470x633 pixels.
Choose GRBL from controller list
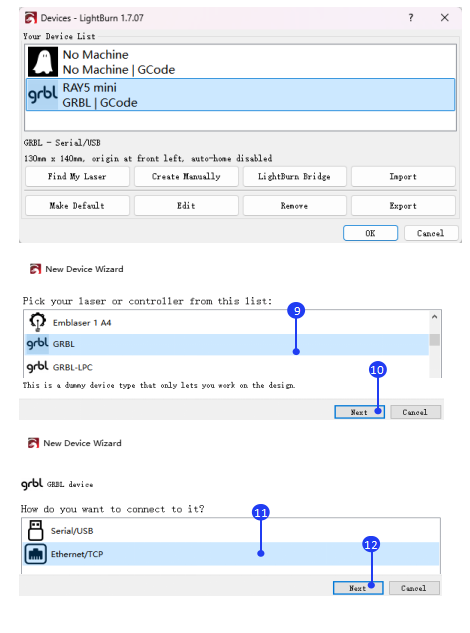[x=227, y=344]
